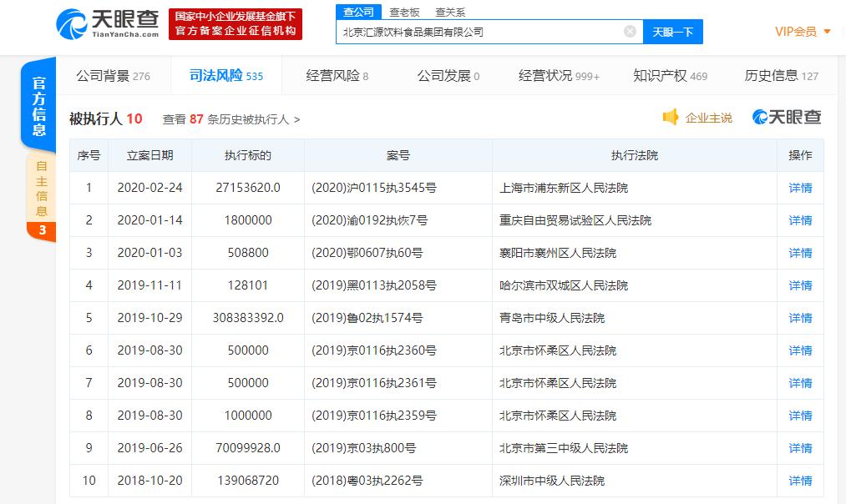Open the 经营状况 999+ tab
This screenshot has height=504, width=846.
click(x=559, y=75)
